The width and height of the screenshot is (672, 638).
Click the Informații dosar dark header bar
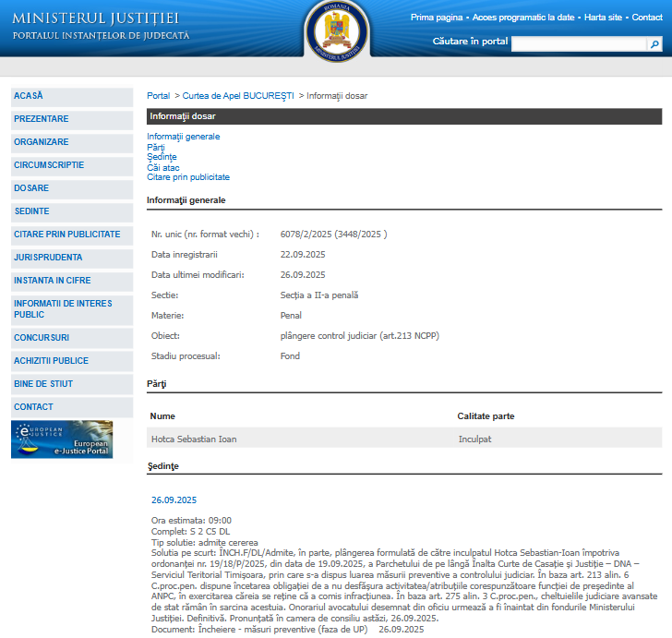click(404, 116)
